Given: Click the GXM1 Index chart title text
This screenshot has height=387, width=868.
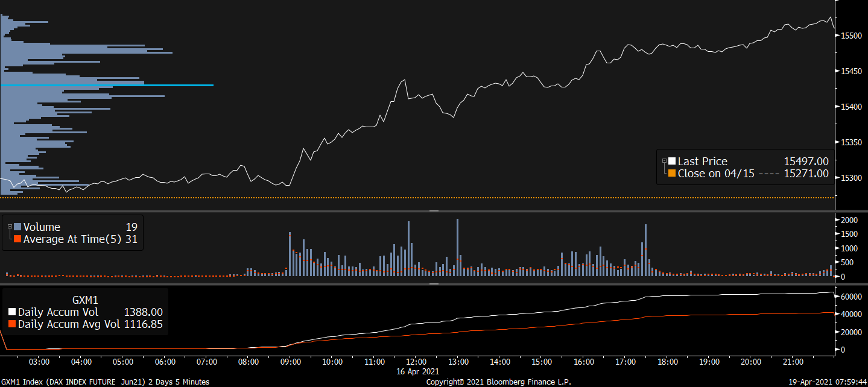Looking at the screenshot, I should point(106,382).
